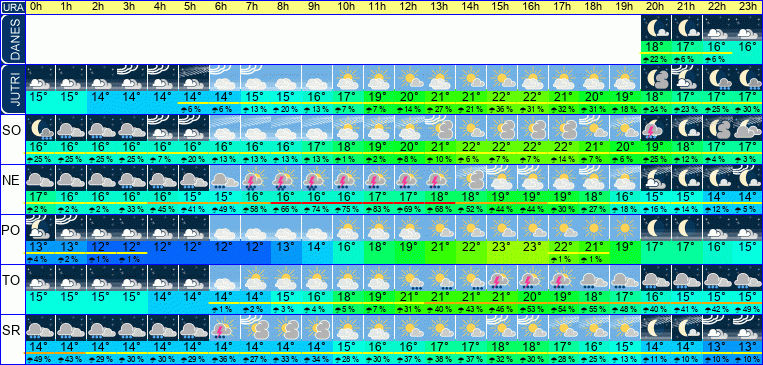
Task: Select the JUTRI 12h partly sunny icon
Action: coord(409,78)
